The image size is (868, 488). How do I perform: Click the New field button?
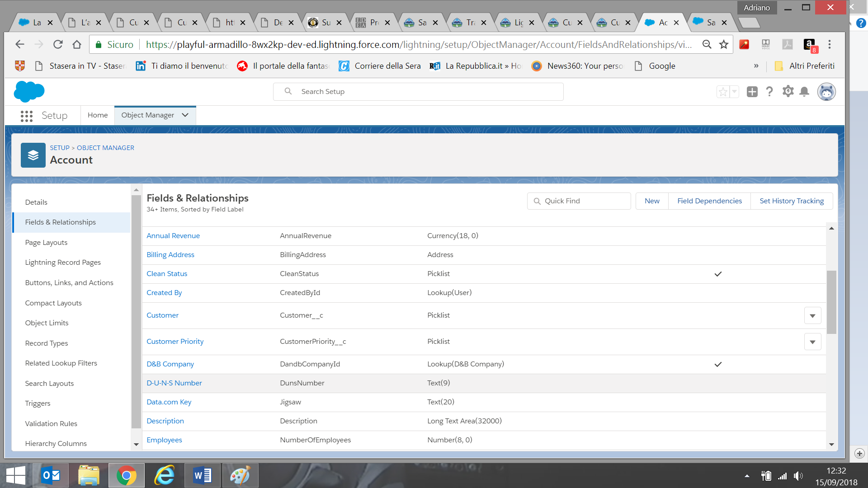click(651, 201)
